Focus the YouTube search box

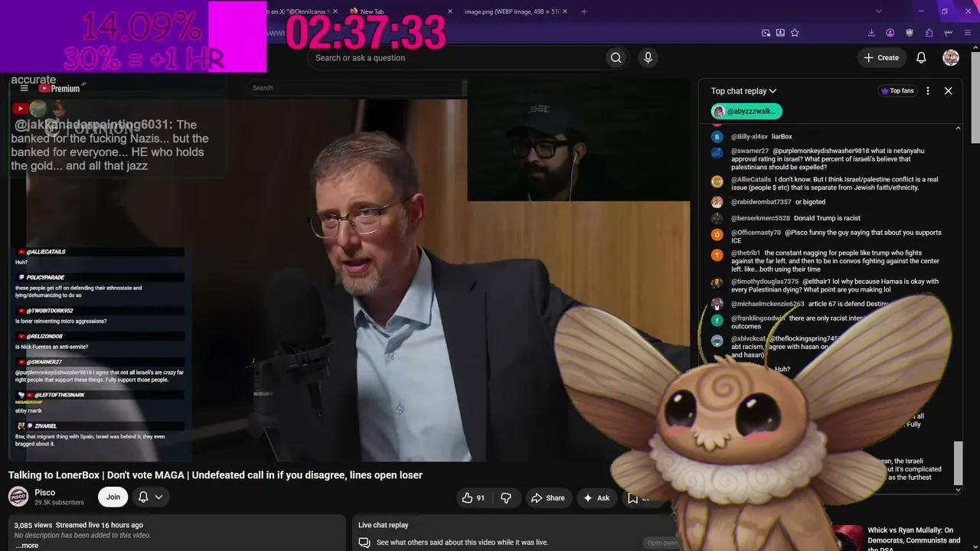point(457,57)
